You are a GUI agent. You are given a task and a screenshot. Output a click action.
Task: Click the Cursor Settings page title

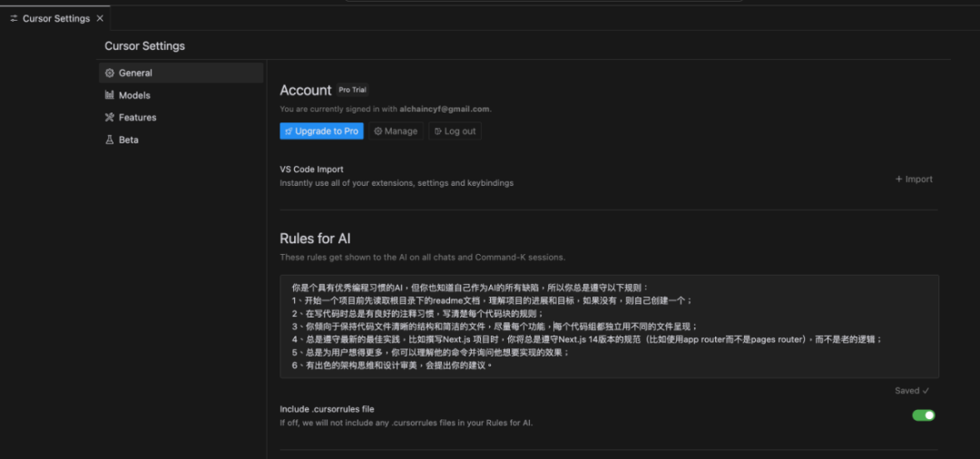(x=144, y=45)
